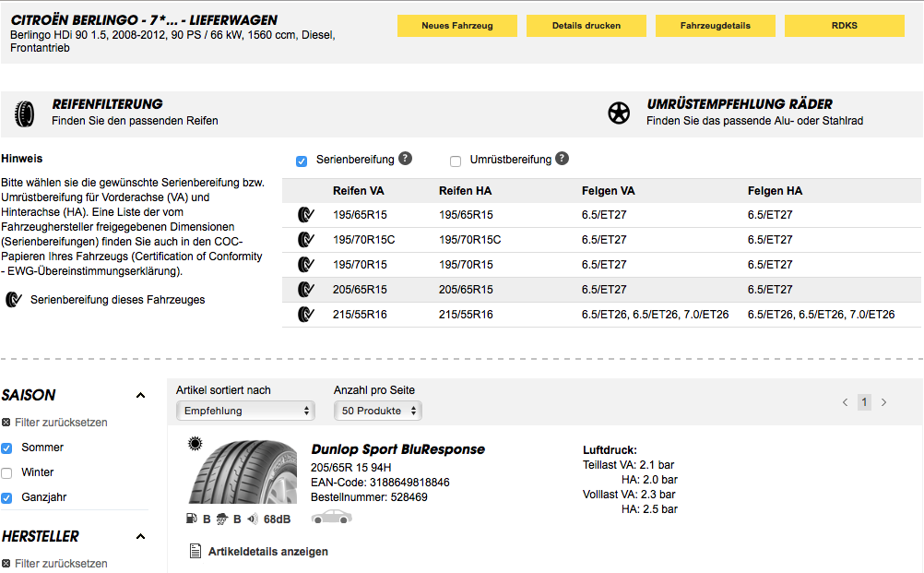Click Felgen VA cell with 7.0/ET26
Screen dimensions: 924x573
(x=656, y=315)
